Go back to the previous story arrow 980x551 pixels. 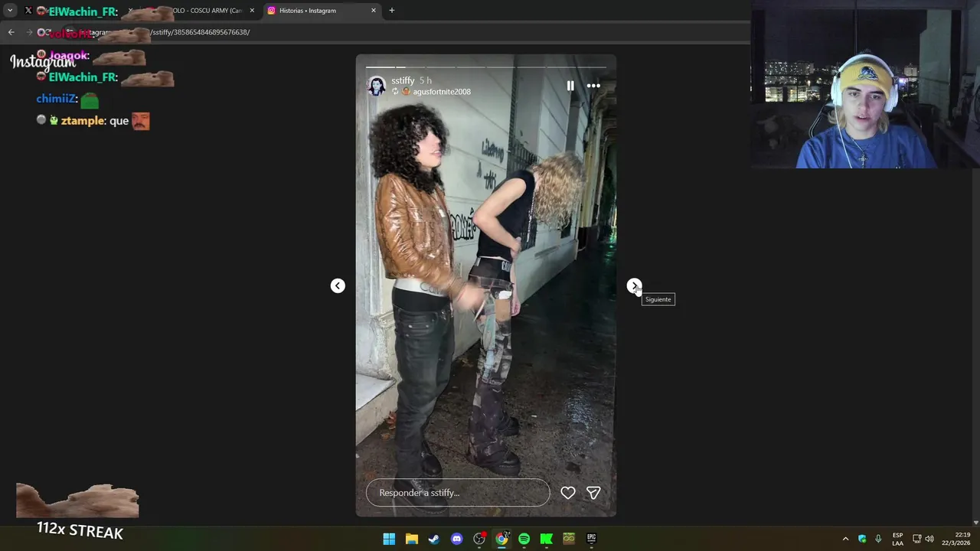tap(338, 285)
